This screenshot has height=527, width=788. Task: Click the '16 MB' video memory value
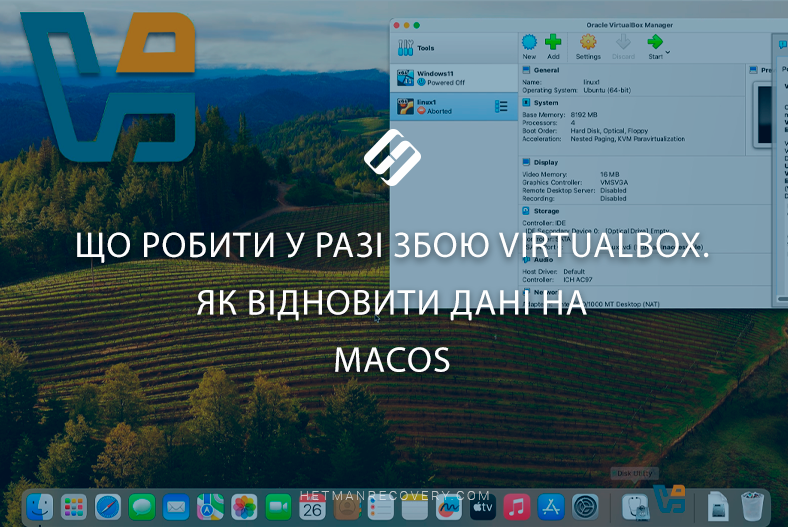610,175
